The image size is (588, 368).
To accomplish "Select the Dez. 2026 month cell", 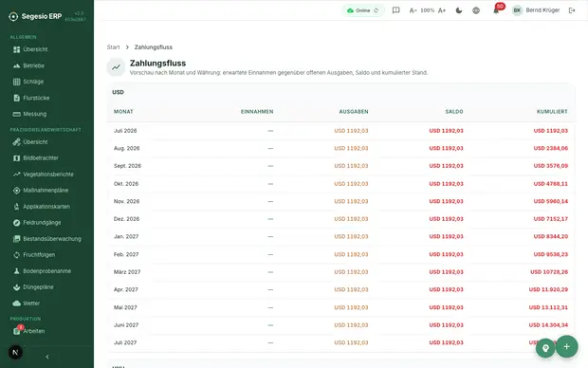I will (126, 219).
